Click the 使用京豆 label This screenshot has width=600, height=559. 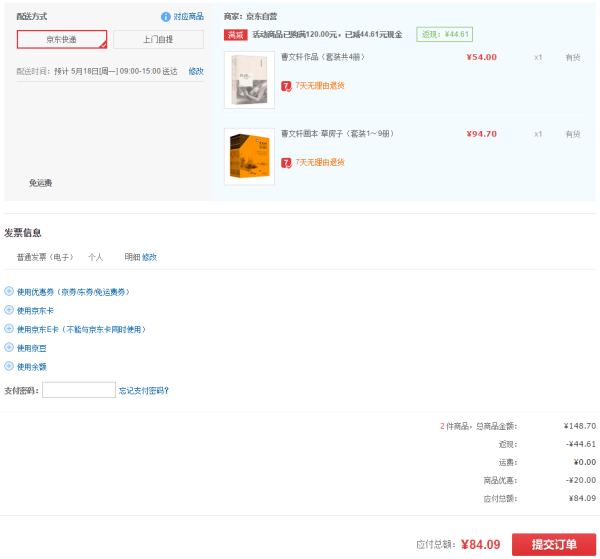[32, 348]
